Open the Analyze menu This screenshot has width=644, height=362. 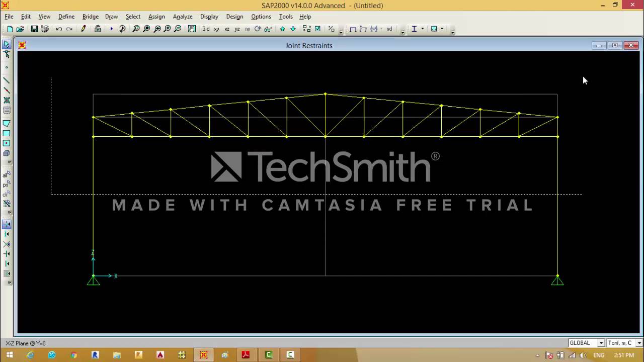tap(183, 17)
